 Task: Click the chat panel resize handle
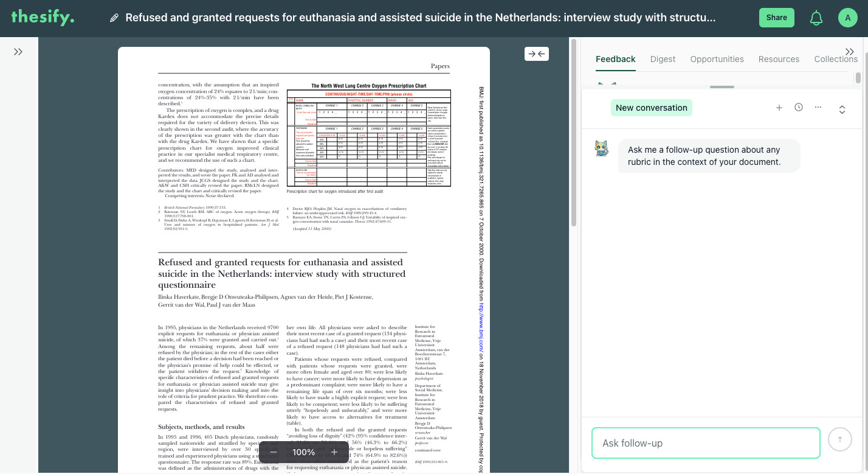click(722, 87)
